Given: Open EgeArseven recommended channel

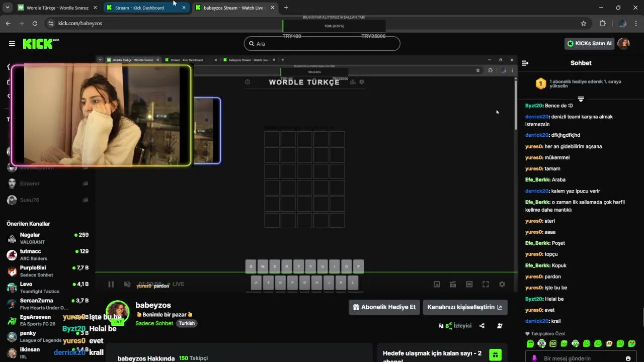Looking at the screenshot, I should (48, 320).
